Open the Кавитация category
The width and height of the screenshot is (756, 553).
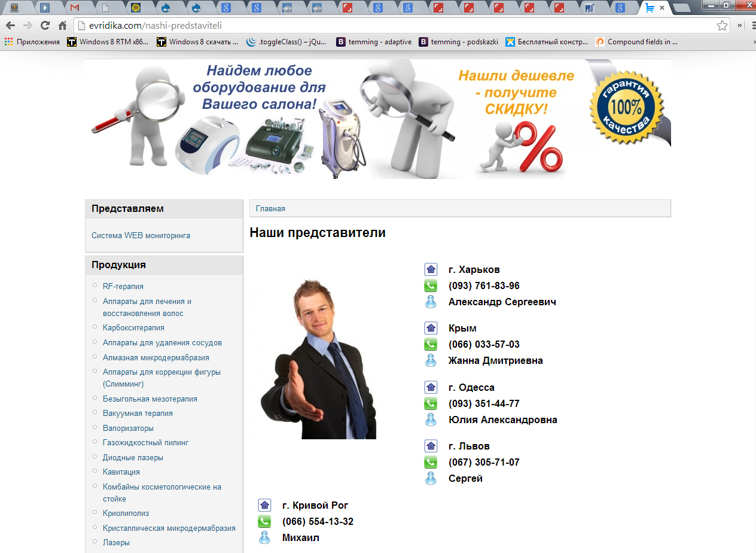coord(121,472)
